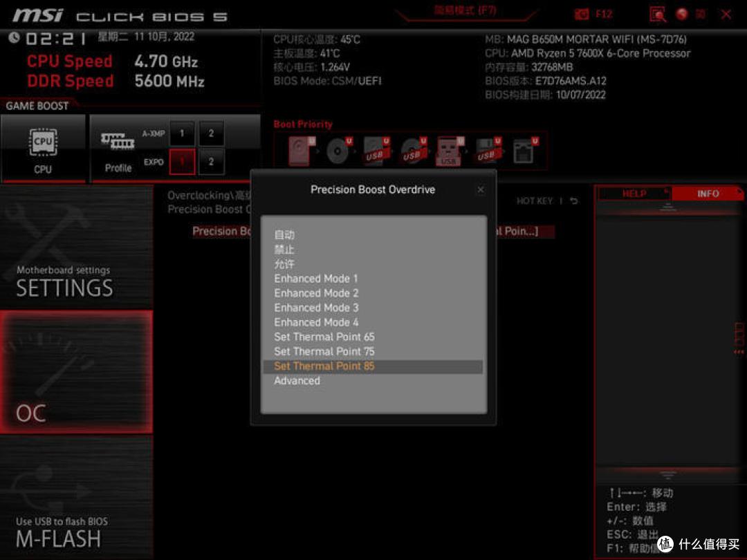The height and width of the screenshot is (560, 747).
Task: Select the USB CD drive boot icon
Action: tap(413, 151)
